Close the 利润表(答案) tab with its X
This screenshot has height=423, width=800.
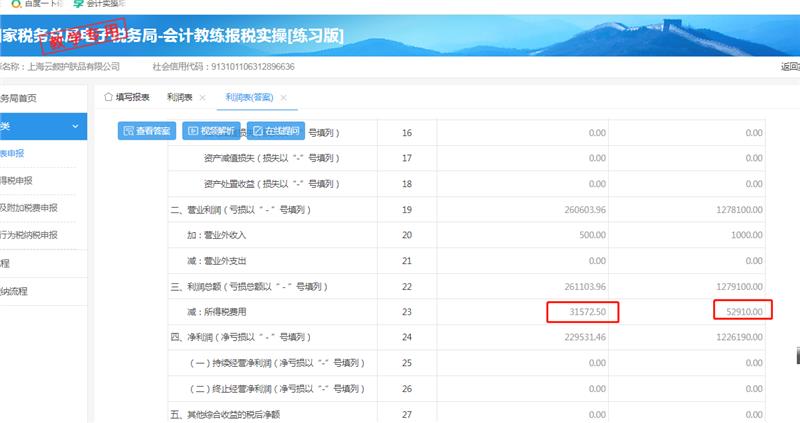(x=284, y=97)
